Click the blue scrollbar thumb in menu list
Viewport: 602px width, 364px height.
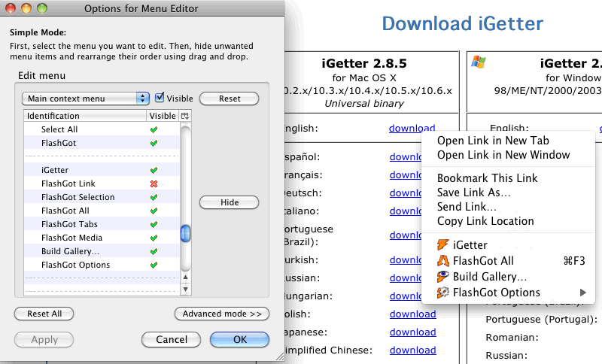[x=185, y=233]
